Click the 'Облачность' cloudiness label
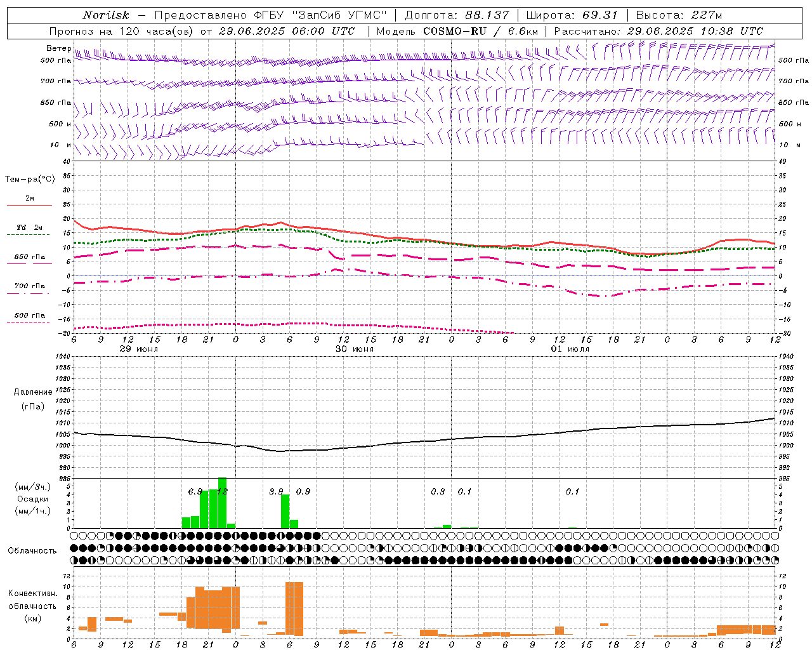The width and height of the screenshot is (812, 650). (32, 551)
